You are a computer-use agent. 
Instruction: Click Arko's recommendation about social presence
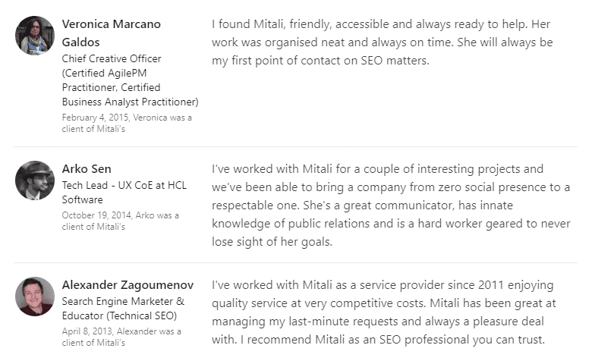click(x=391, y=206)
